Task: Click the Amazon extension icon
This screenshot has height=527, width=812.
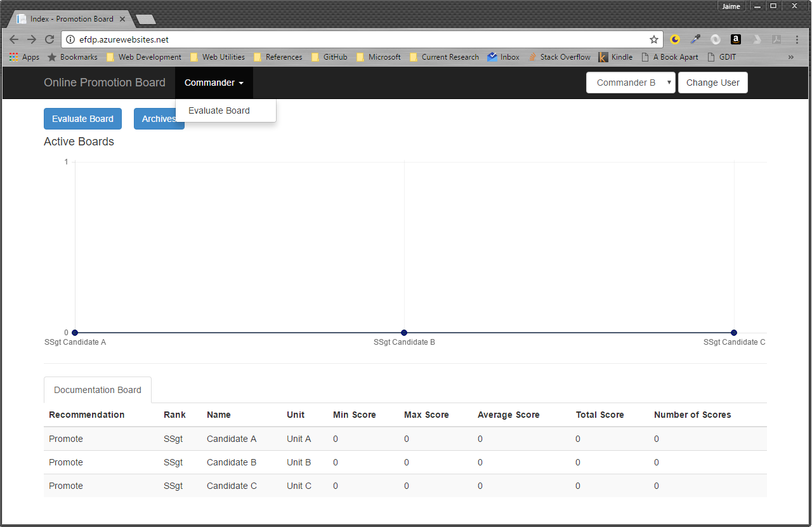Action: pyautogui.click(x=735, y=39)
